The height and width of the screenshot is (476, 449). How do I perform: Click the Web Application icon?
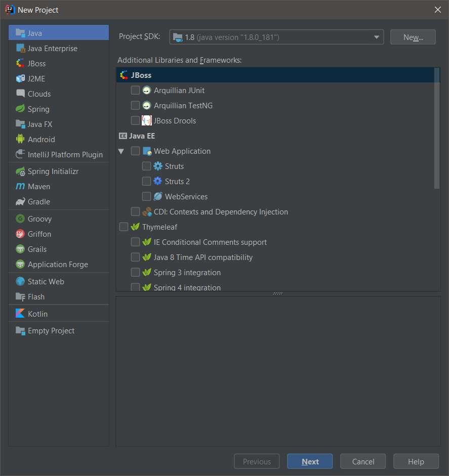147,151
